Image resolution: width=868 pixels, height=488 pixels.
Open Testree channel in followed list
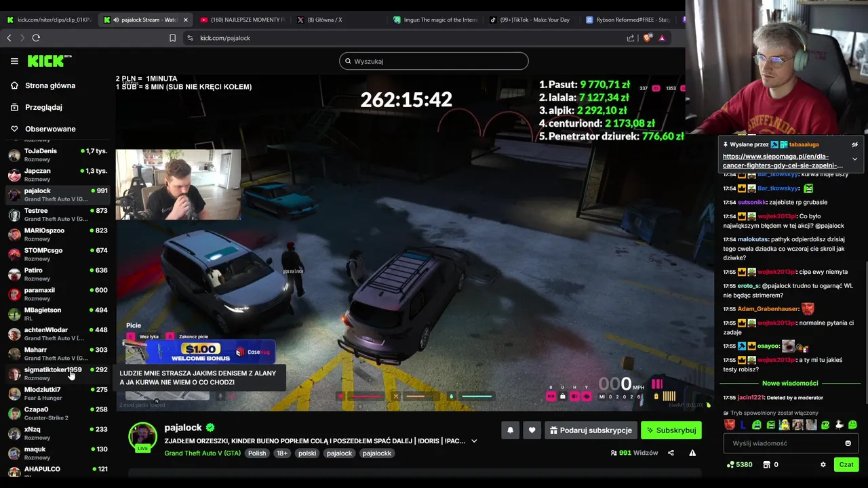pyautogui.click(x=58, y=214)
